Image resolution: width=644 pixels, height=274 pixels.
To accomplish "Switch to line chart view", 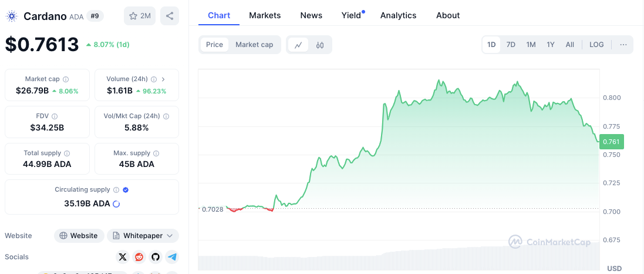I will 298,45.
